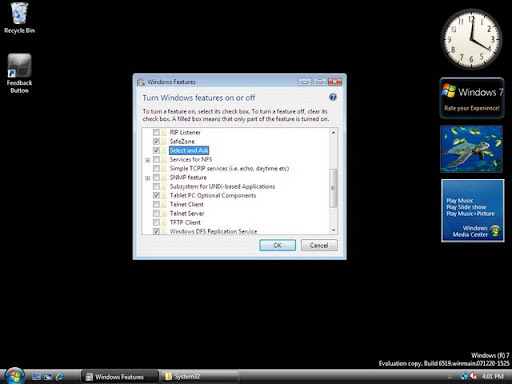Image resolution: width=512 pixels, height=384 pixels.
Task: Click the turtle slideshow gadget picture
Action: click(471, 149)
